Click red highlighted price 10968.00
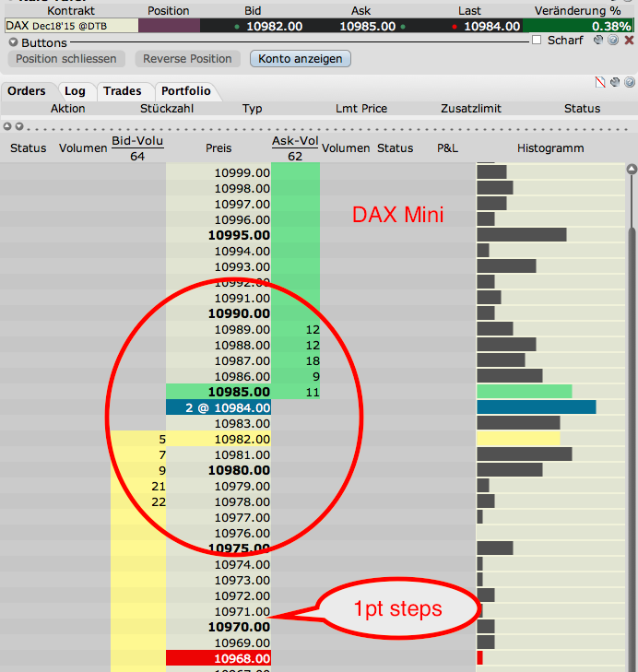 point(219,658)
